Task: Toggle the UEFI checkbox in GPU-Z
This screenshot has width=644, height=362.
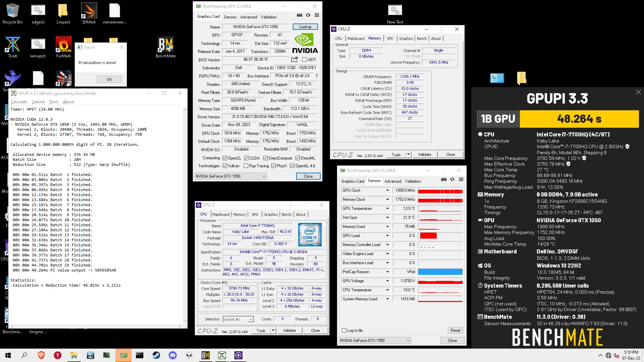Action: tap(304, 60)
